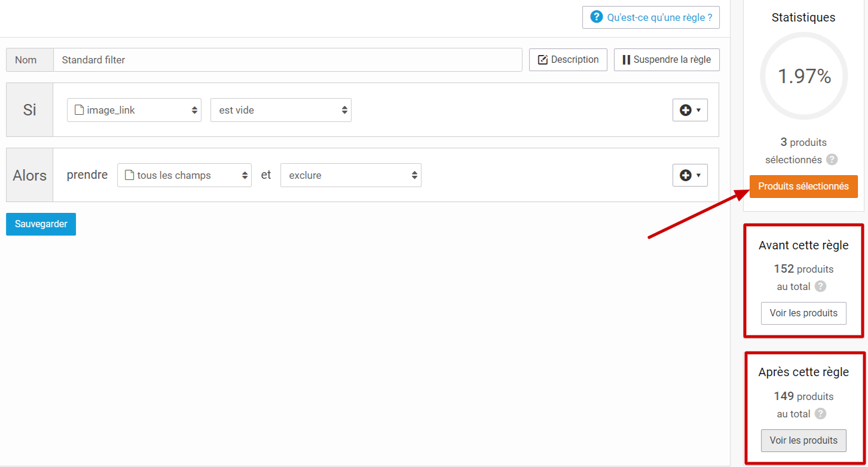Image resolution: width=868 pixels, height=467 pixels.
Task: Click the '152 produits' count text
Action: (803, 269)
